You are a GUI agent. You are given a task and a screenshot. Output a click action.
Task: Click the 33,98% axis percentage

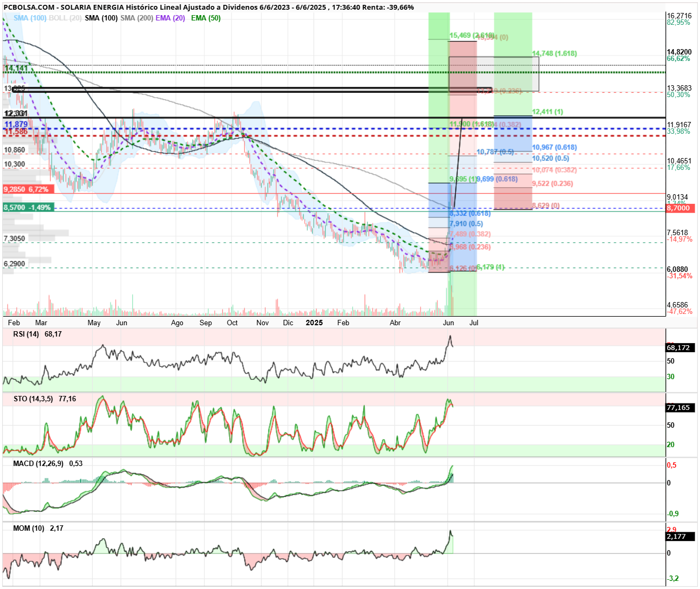click(678, 132)
